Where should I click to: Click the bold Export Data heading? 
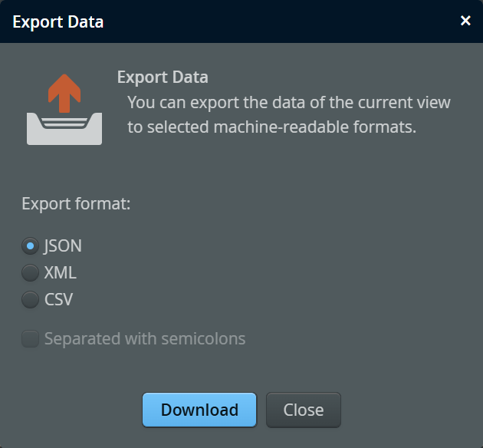point(163,77)
